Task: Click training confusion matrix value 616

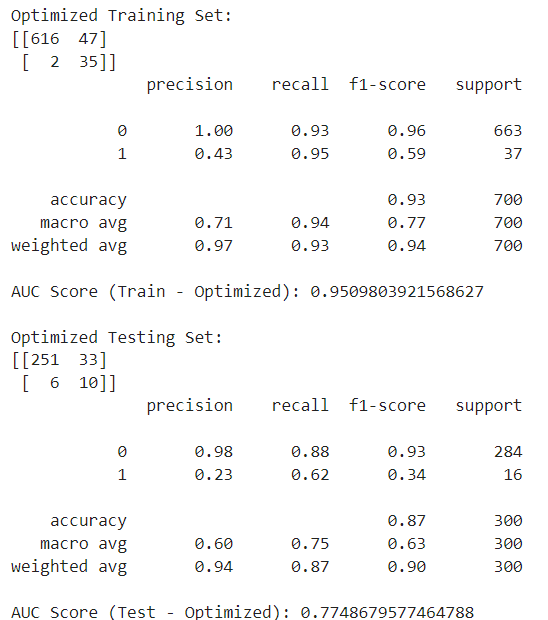Action: pyautogui.click(x=45, y=39)
